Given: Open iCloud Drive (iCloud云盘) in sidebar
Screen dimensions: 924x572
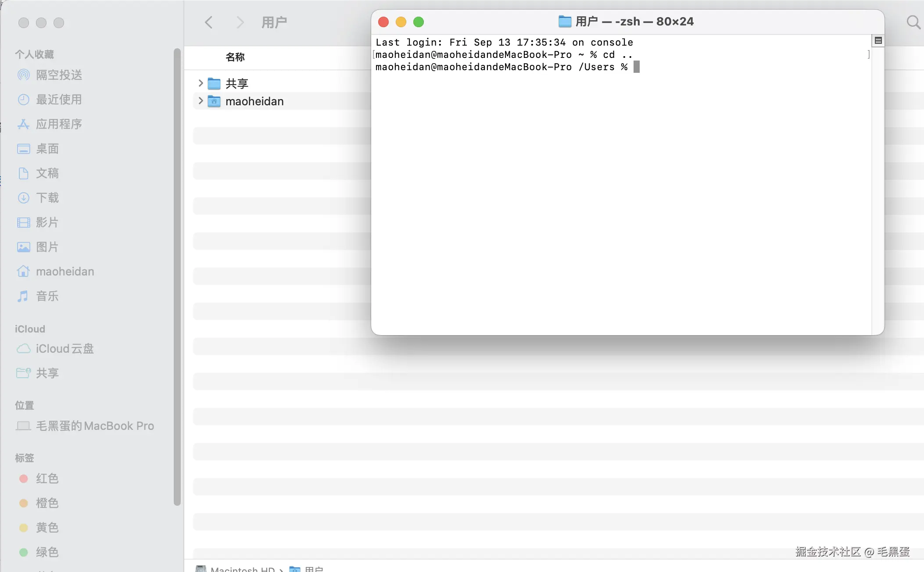Looking at the screenshot, I should click(x=64, y=349).
